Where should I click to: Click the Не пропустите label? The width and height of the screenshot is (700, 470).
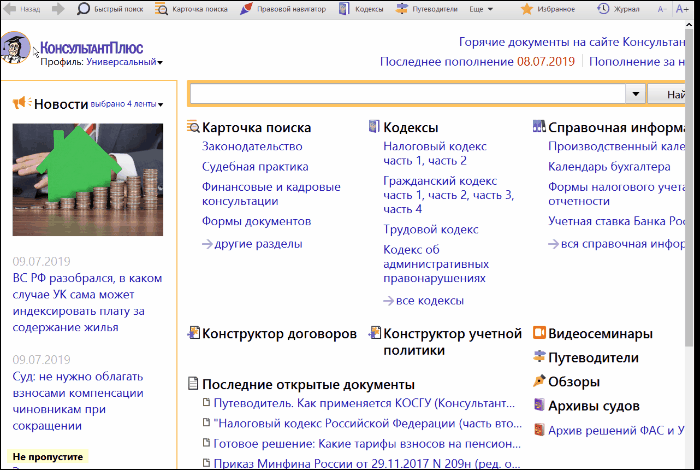click(48, 457)
